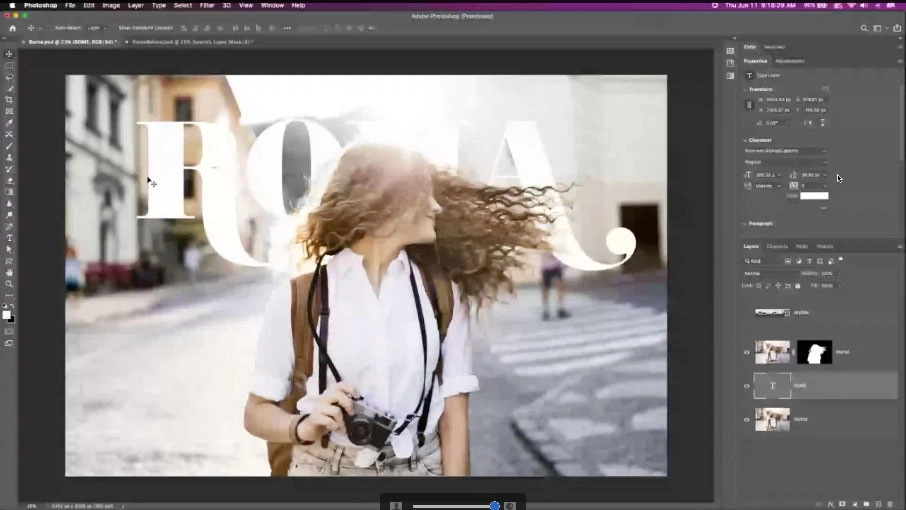Collapse the Transform section in Properties
This screenshot has width=906, height=510.
(x=744, y=88)
